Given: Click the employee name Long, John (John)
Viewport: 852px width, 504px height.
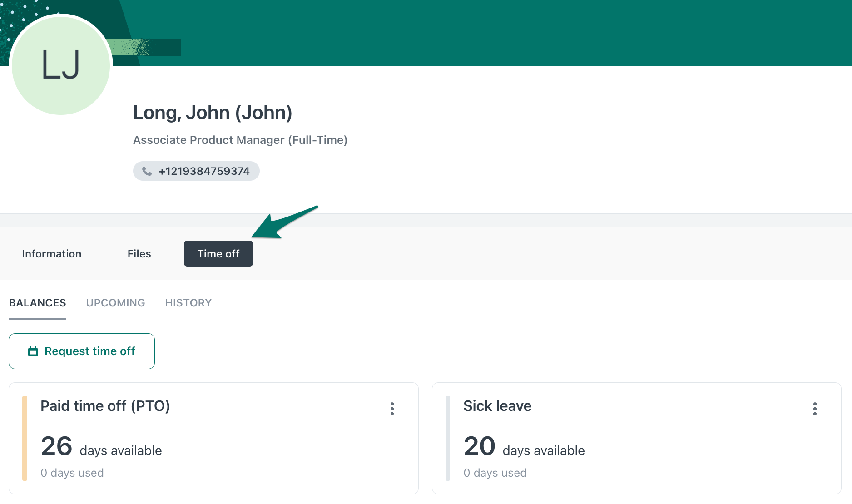Looking at the screenshot, I should click(213, 113).
